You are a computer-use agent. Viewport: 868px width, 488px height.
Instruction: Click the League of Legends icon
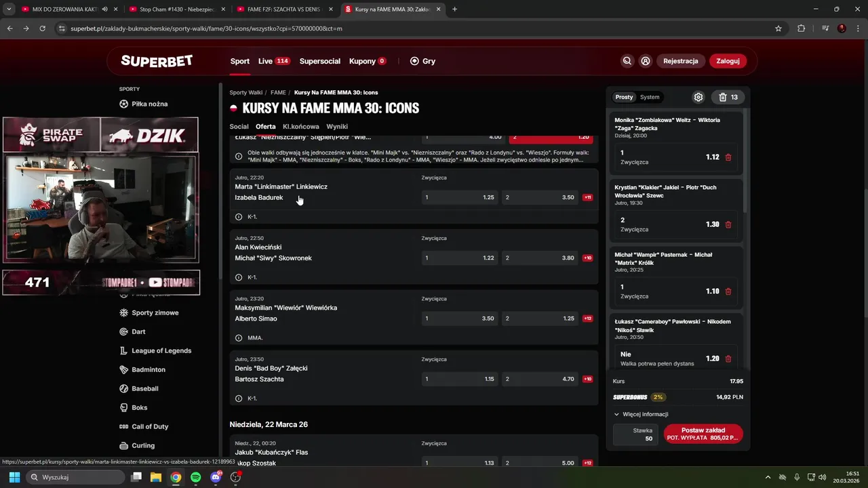[x=124, y=350]
